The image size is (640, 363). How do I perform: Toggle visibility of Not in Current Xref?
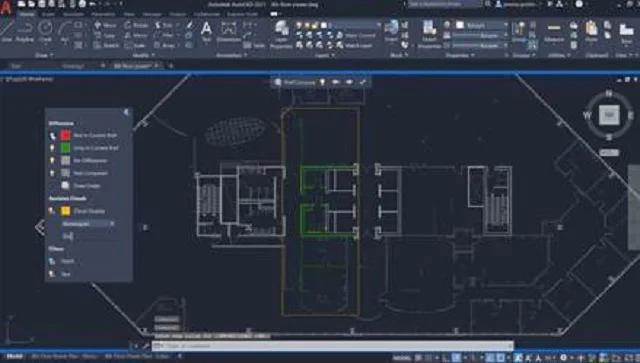[52, 135]
